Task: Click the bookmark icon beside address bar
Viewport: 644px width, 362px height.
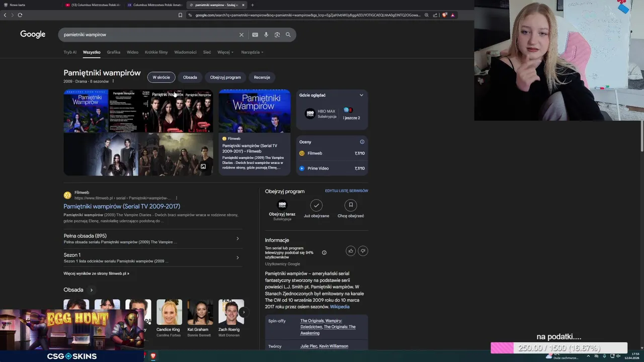Action: coord(180,15)
